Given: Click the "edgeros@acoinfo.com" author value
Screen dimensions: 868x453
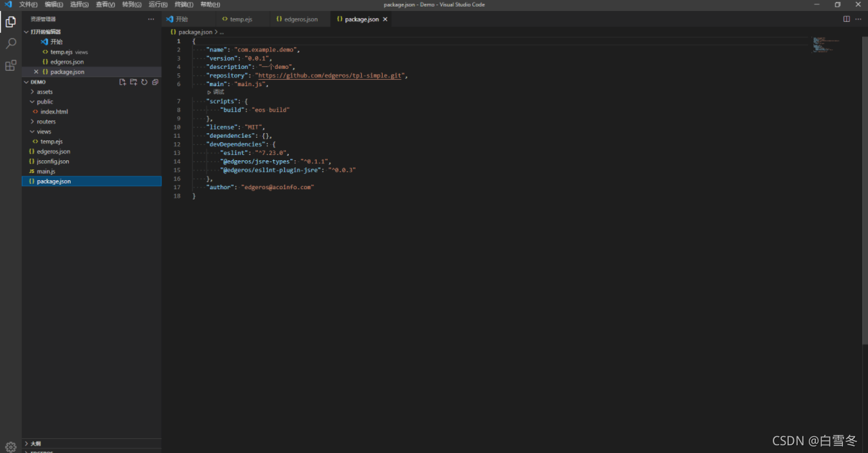Looking at the screenshot, I should click(277, 187).
